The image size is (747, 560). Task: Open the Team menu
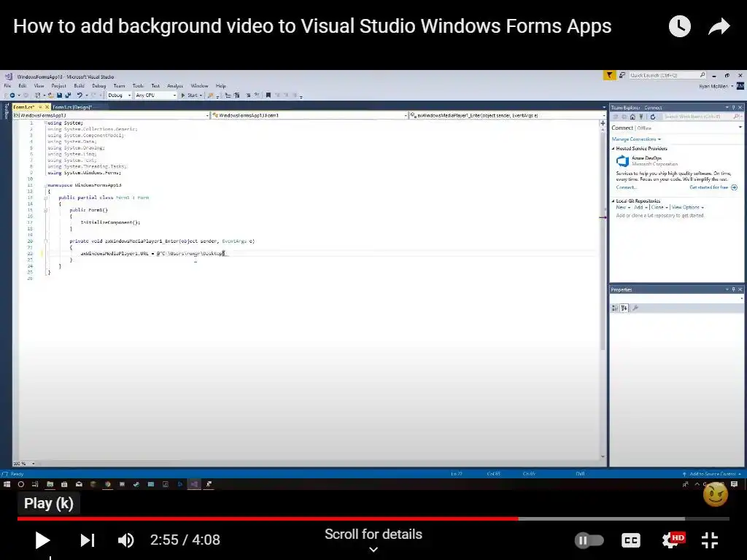[119, 86]
